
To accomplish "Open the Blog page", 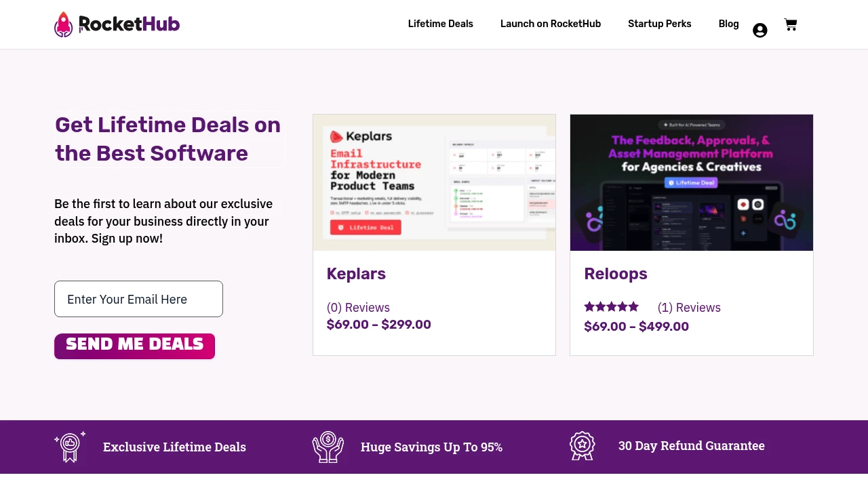I will tap(729, 24).
